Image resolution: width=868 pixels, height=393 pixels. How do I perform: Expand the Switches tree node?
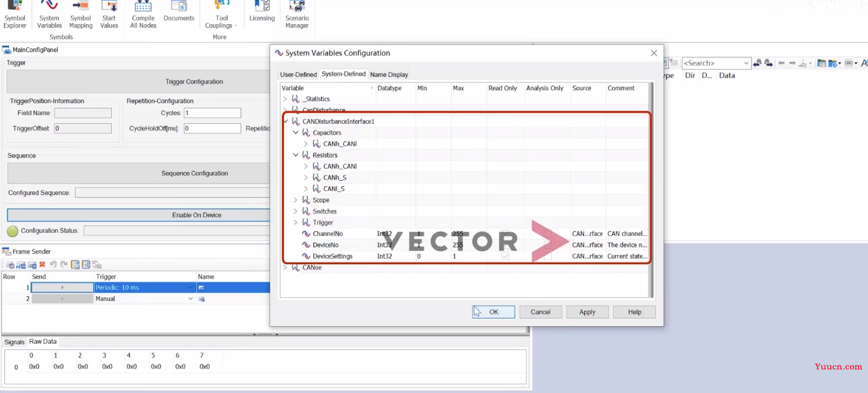[295, 211]
